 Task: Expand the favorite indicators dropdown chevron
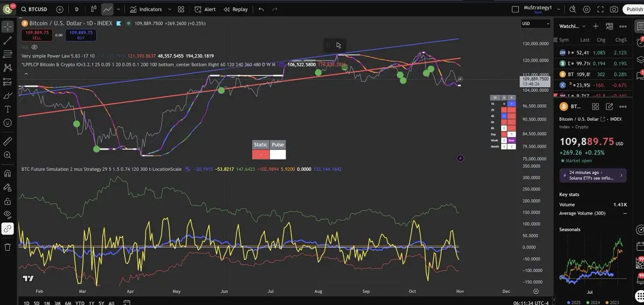click(x=170, y=9)
